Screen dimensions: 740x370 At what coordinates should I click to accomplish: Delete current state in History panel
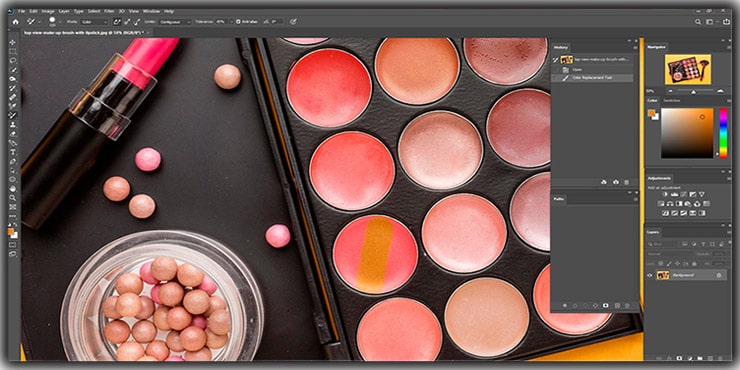click(x=626, y=182)
